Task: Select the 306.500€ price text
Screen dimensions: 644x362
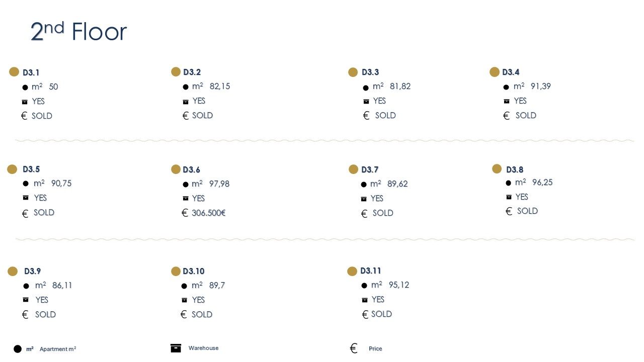Action: (208, 213)
